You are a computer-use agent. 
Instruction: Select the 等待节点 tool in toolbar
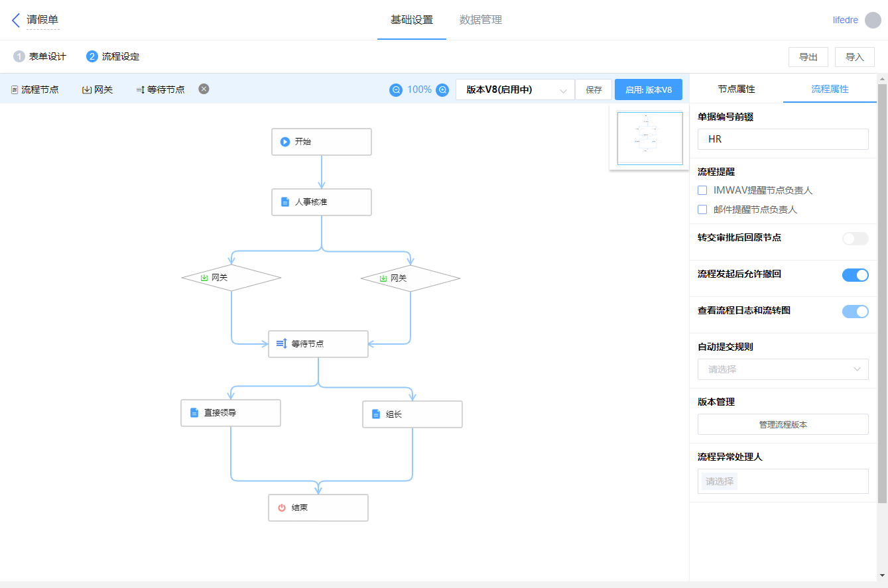pos(160,89)
